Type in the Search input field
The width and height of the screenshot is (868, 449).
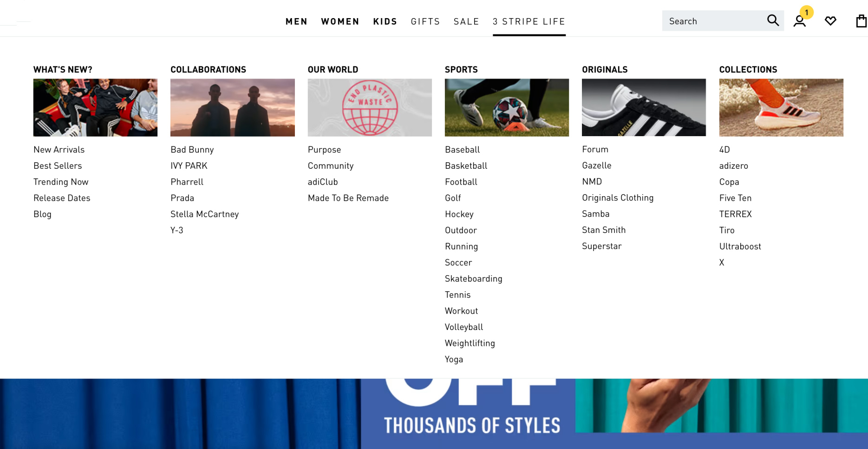click(713, 21)
